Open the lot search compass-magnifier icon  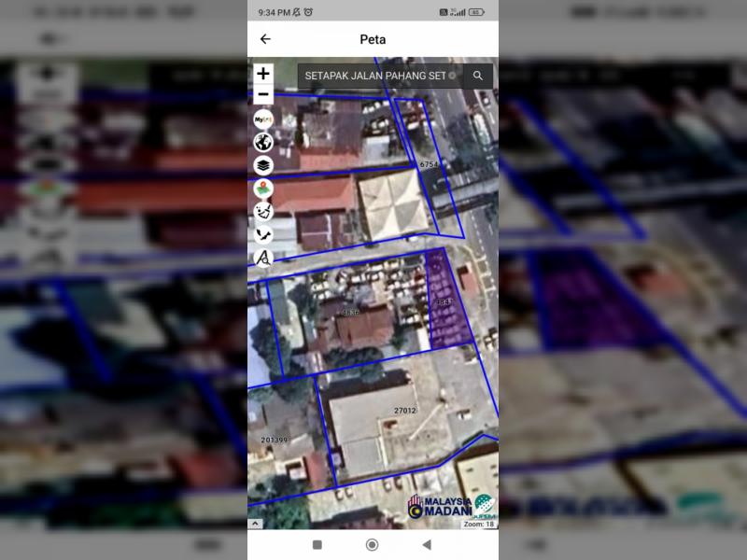pos(263,259)
